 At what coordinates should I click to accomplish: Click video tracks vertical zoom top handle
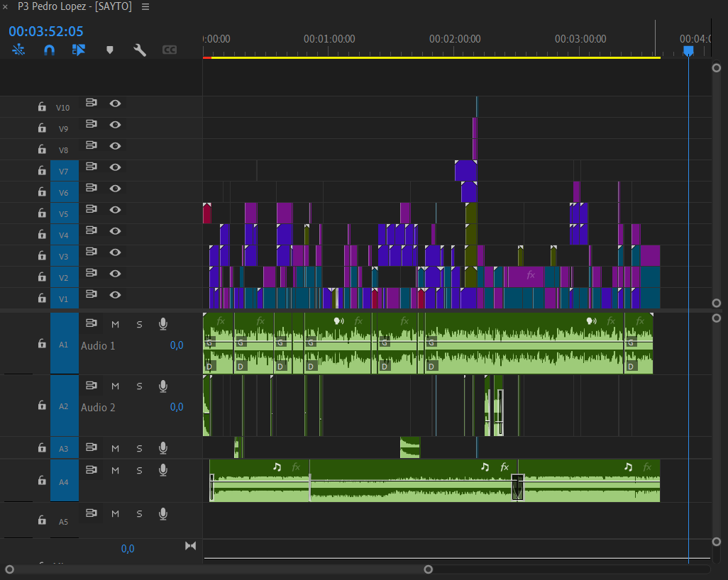717,68
